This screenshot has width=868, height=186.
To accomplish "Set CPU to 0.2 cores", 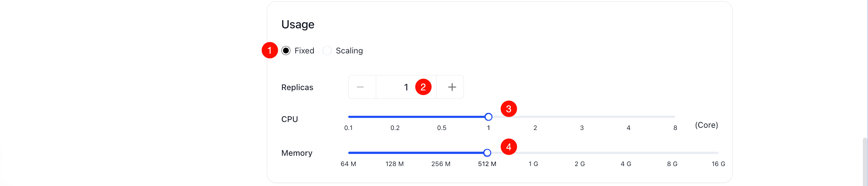I will [395, 117].
